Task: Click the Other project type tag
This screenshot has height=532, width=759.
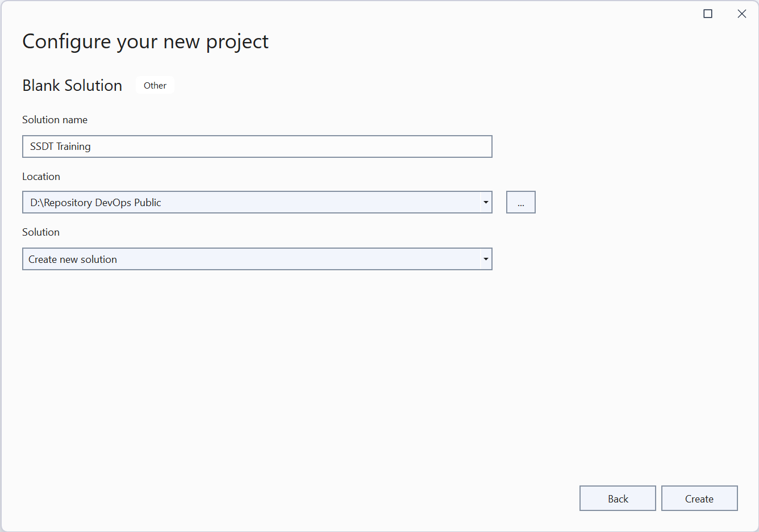Action: coord(155,86)
